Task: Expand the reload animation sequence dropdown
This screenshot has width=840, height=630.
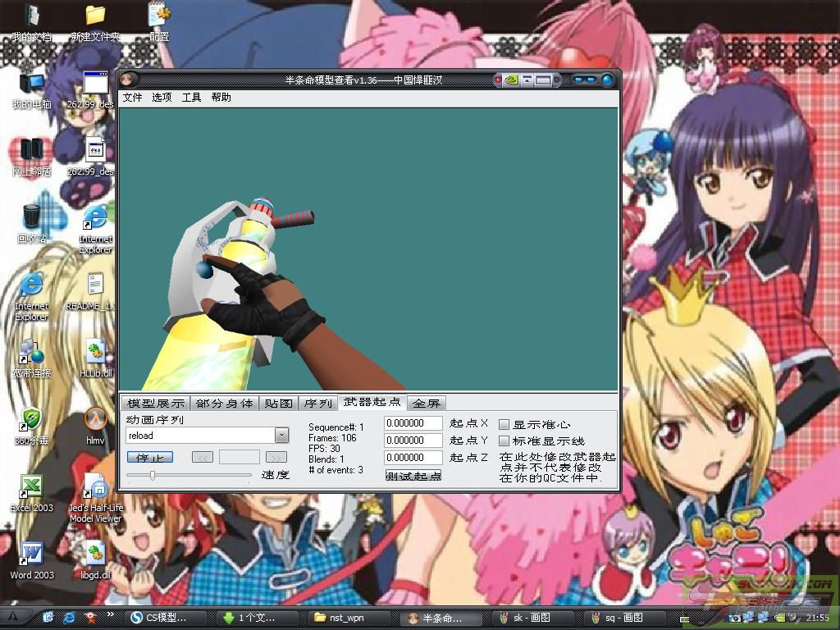Action: [281, 436]
